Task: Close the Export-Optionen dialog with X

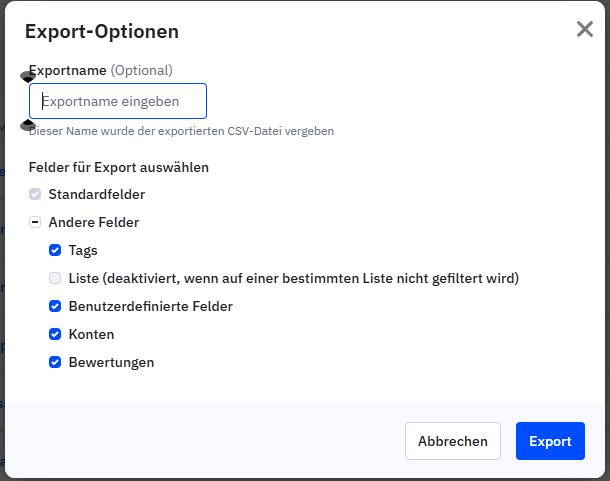Action: [585, 29]
